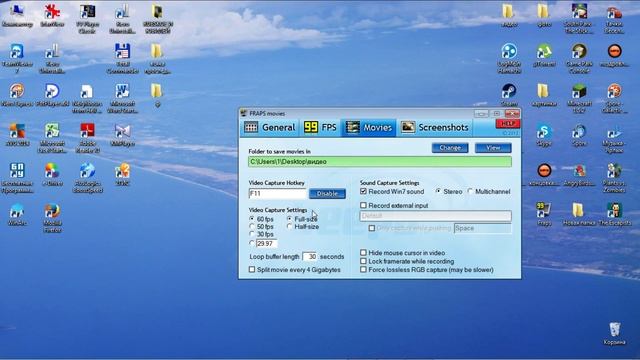Screen dimensions: 640x360
Task: Switch to the FPS tab
Action: (320, 127)
